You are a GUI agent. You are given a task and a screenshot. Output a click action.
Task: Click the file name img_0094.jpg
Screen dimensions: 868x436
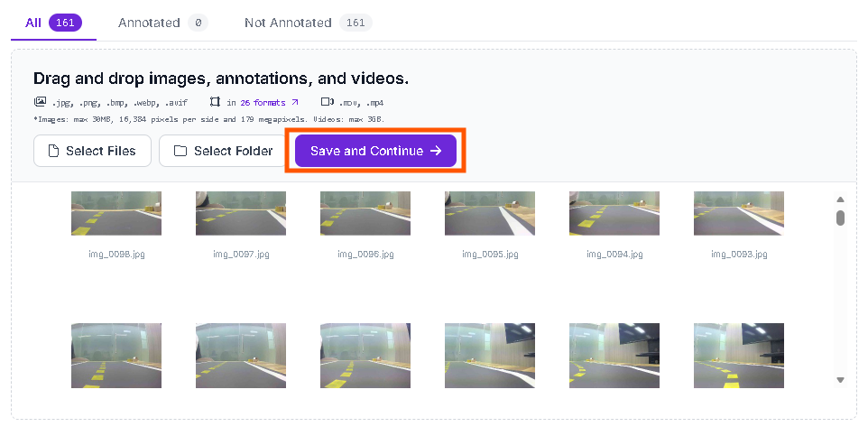point(614,255)
